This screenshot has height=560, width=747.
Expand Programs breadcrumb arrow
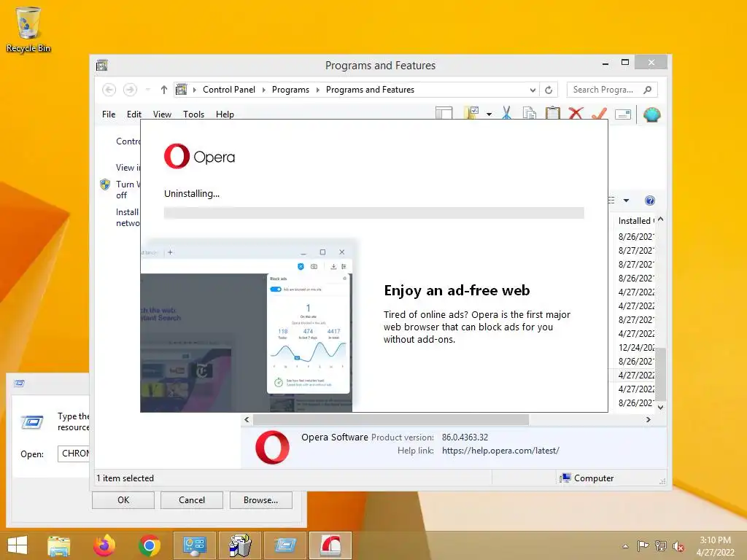pyautogui.click(x=318, y=90)
